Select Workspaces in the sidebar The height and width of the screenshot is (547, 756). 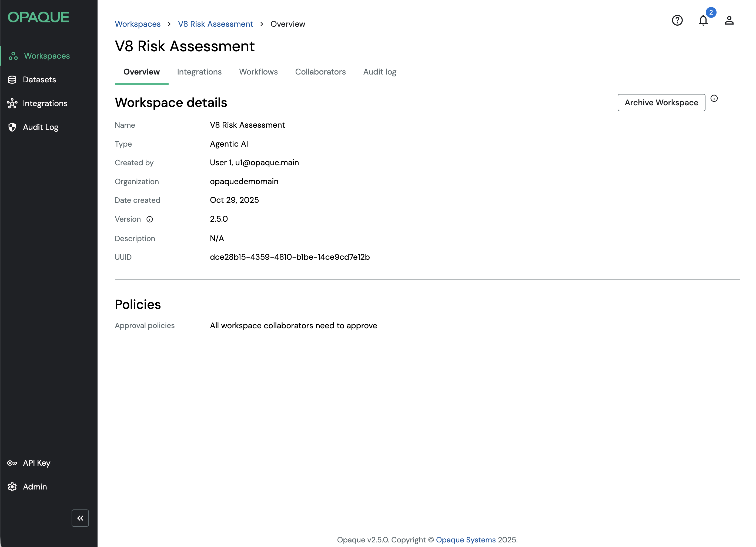(47, 56)
